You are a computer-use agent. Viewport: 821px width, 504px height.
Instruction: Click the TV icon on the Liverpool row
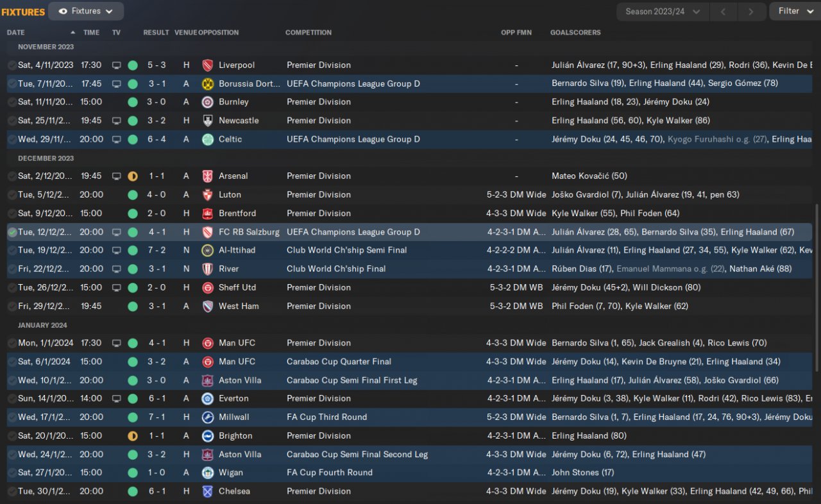pyautogui.click(x=116, y=65)
